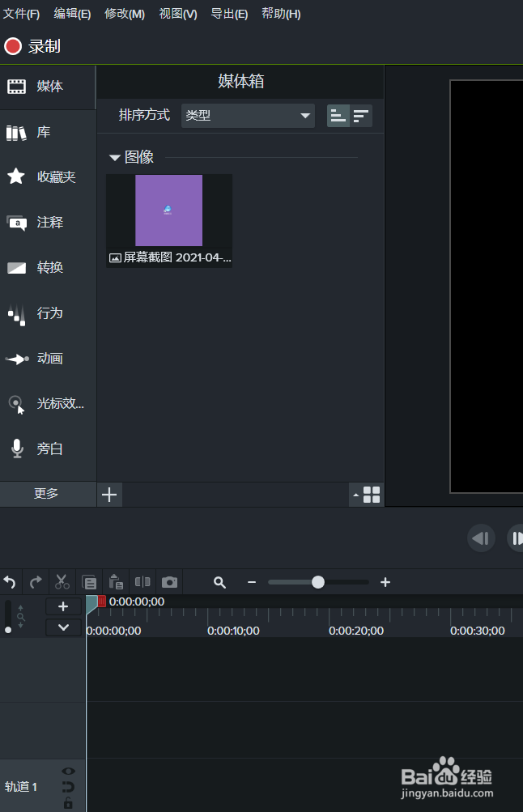Click the 媒体箱 panel title
523x812 pixels.
pos(240,81)
